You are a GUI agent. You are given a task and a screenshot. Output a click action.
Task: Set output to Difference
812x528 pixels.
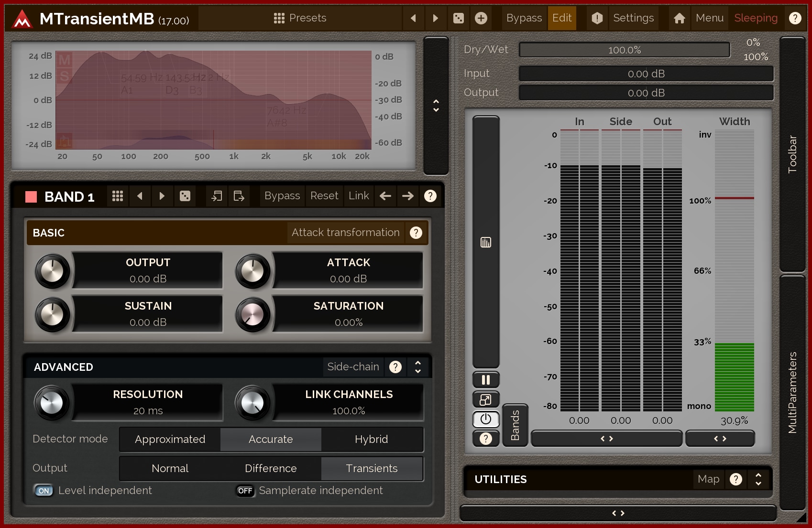[270, 468]
